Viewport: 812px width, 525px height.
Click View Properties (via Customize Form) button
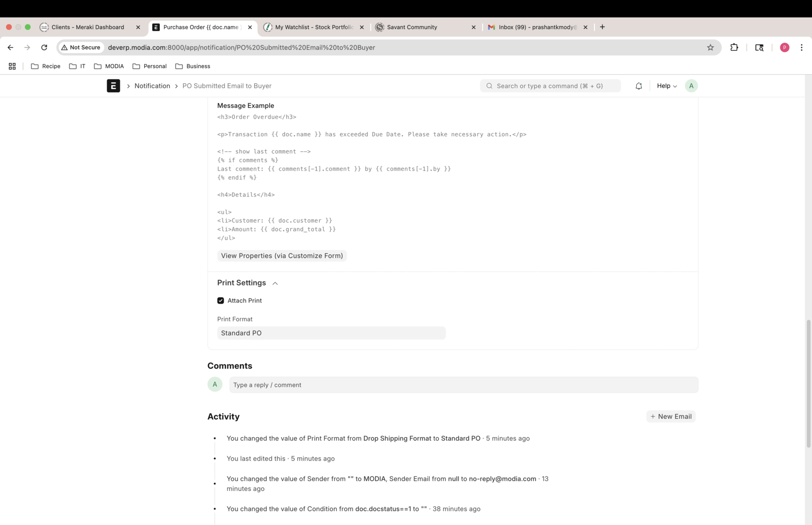[x=282, y=256]
